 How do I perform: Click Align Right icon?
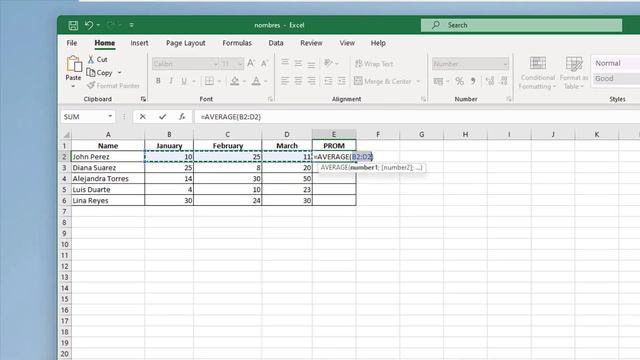tap(311, 81)
